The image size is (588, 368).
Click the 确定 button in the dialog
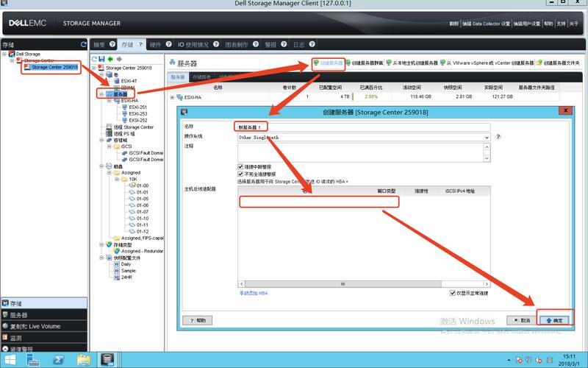coord(553,320)
